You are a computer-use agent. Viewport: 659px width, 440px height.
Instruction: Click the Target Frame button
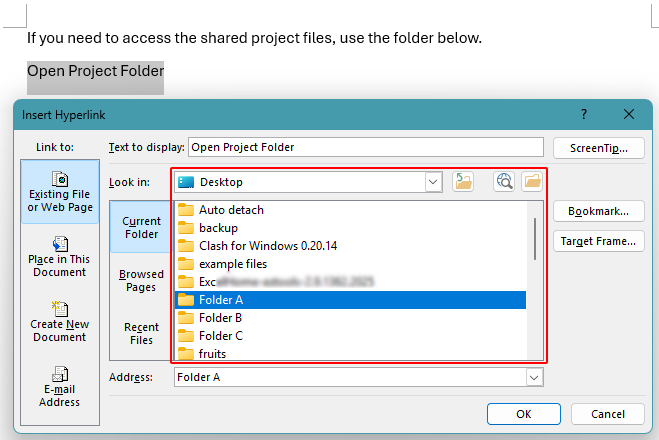[598, 241]
